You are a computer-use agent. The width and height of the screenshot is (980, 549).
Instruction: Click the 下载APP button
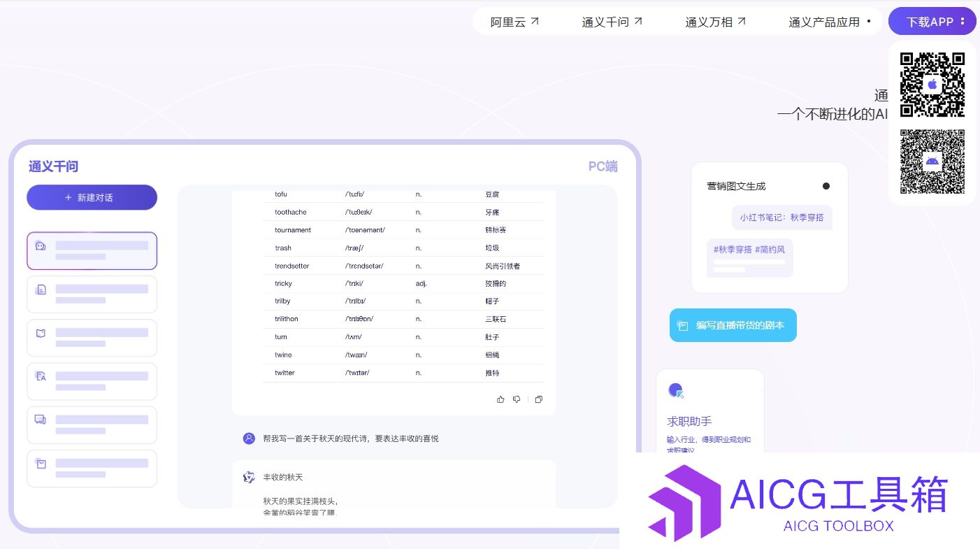click(x=932, y=21)
